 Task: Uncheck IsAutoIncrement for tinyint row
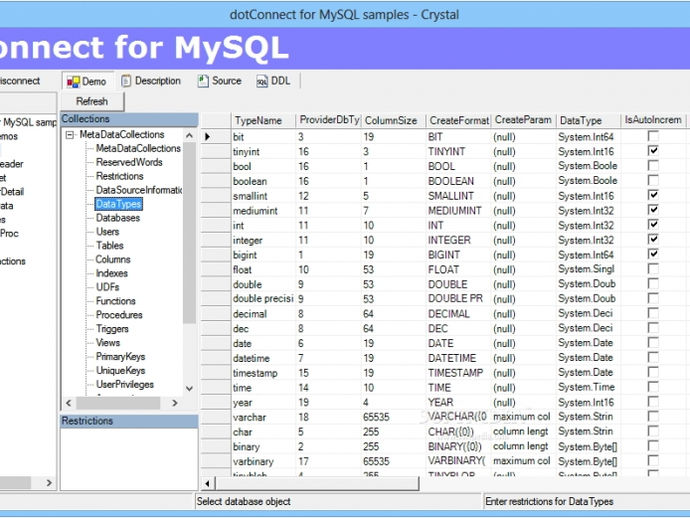pyautogui.click(x=653, y=151)
